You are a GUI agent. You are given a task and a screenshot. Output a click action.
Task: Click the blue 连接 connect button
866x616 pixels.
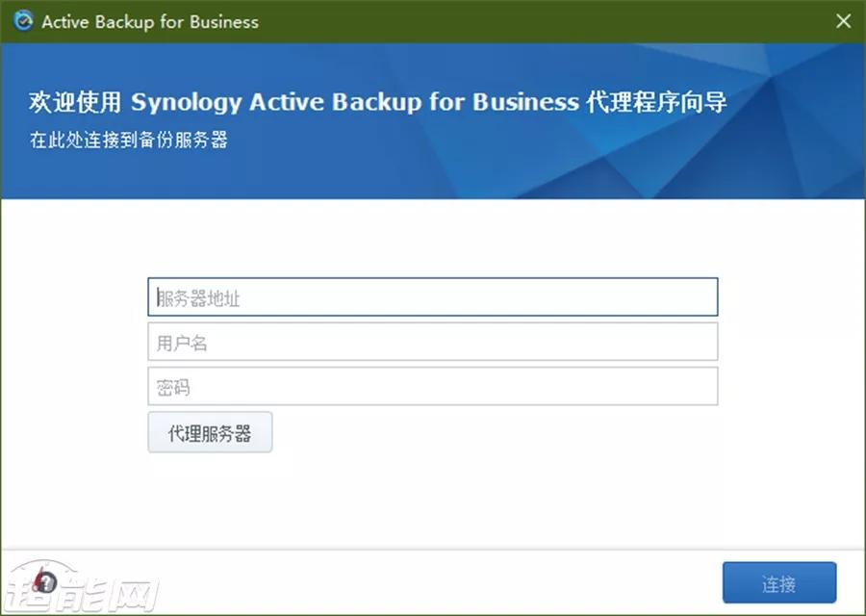point(779,583)
